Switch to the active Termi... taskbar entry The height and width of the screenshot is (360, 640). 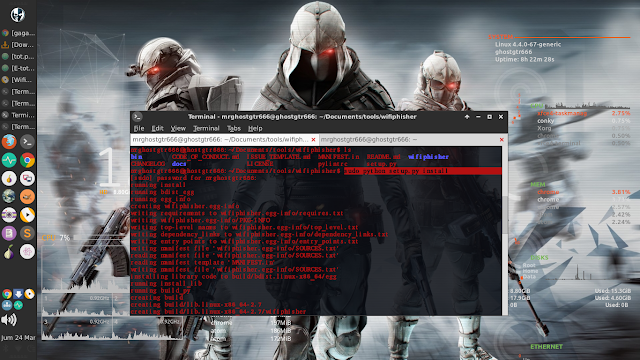pyautogui.click(x=18, y=115)
